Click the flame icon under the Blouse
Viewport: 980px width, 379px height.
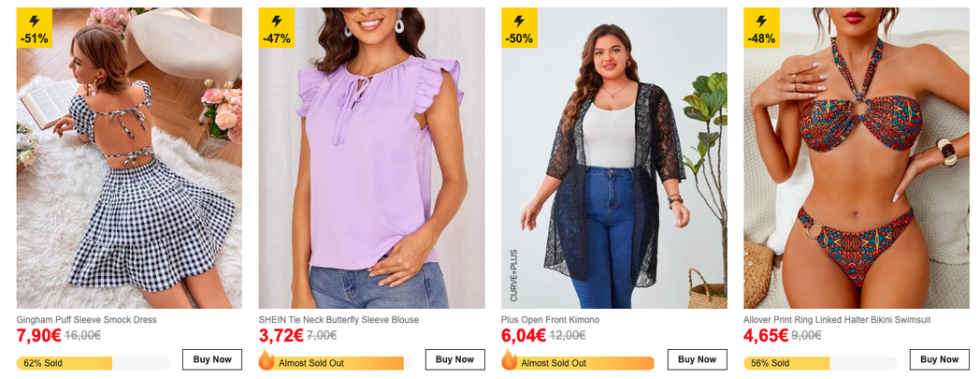coord(267,361)
